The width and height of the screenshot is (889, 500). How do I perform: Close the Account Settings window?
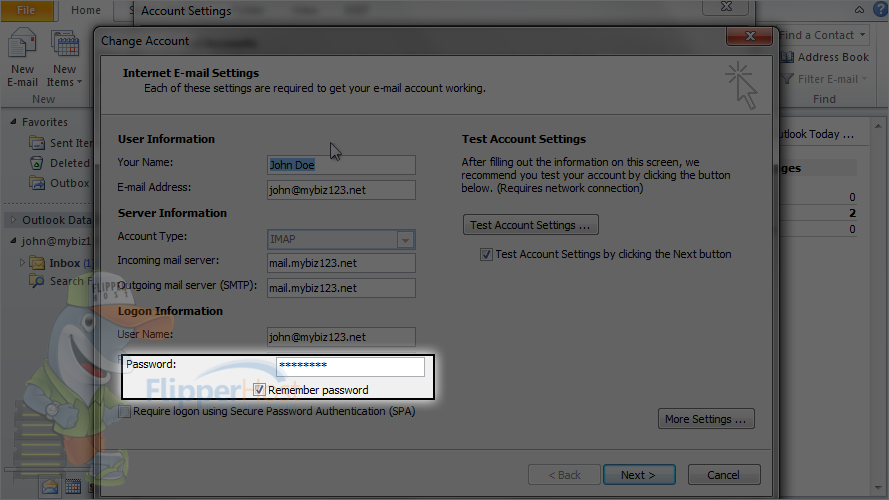click(726, 7)
